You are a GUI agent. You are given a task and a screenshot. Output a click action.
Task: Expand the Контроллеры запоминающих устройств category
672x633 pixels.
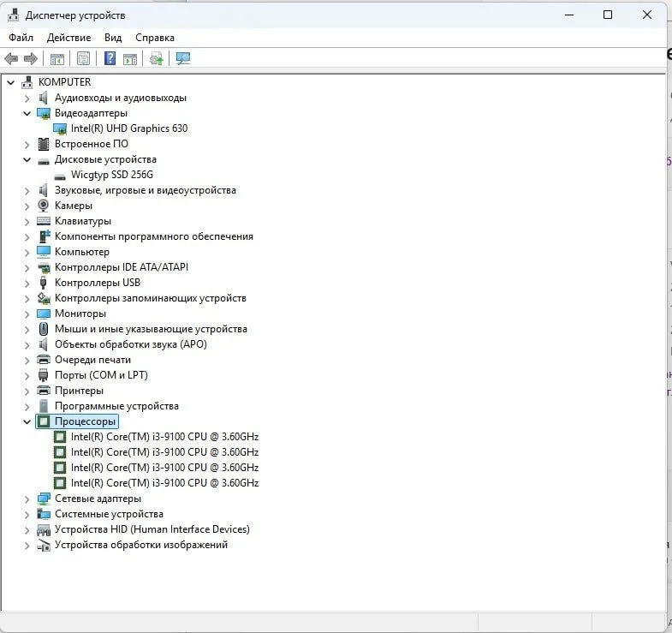pos(27,299)
